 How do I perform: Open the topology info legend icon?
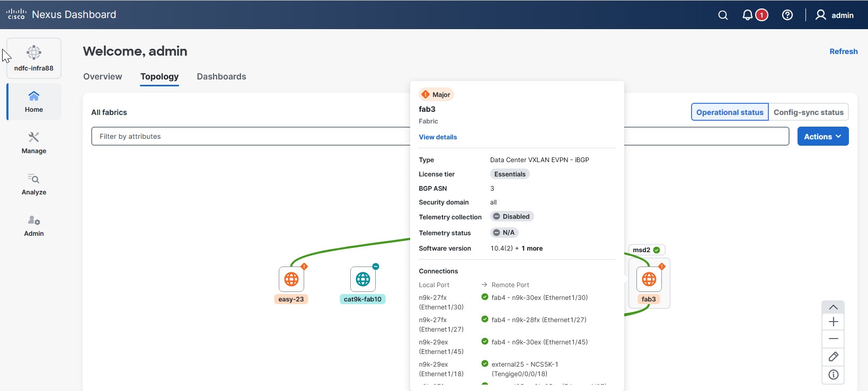pos(833,375)
